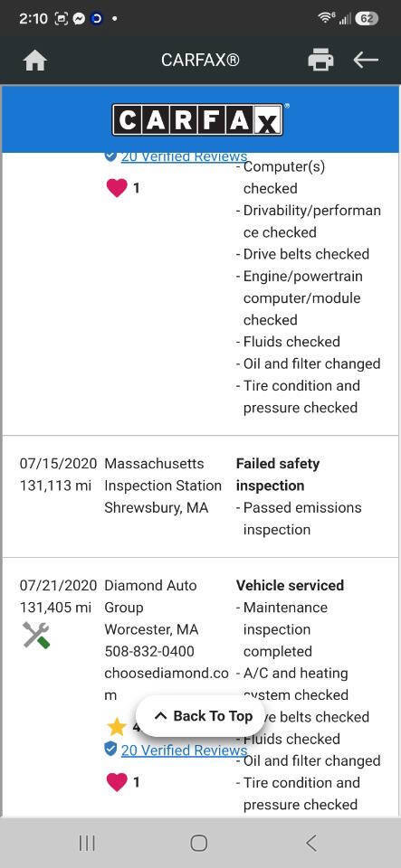Open the choosediamond.com website
Image resolution: width=401 pixels, height=868 pixels.
[x=167, y=684]
